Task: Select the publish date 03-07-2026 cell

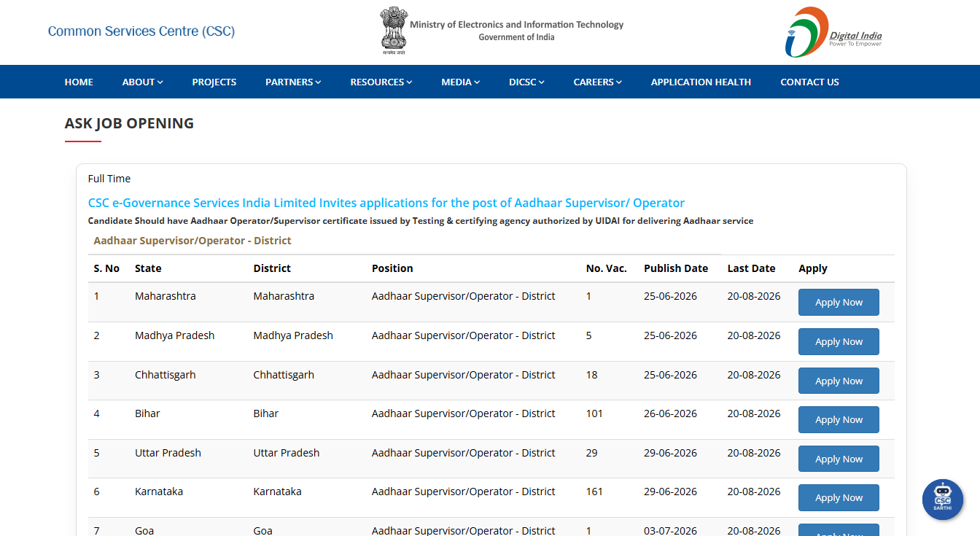Action: 670,530
